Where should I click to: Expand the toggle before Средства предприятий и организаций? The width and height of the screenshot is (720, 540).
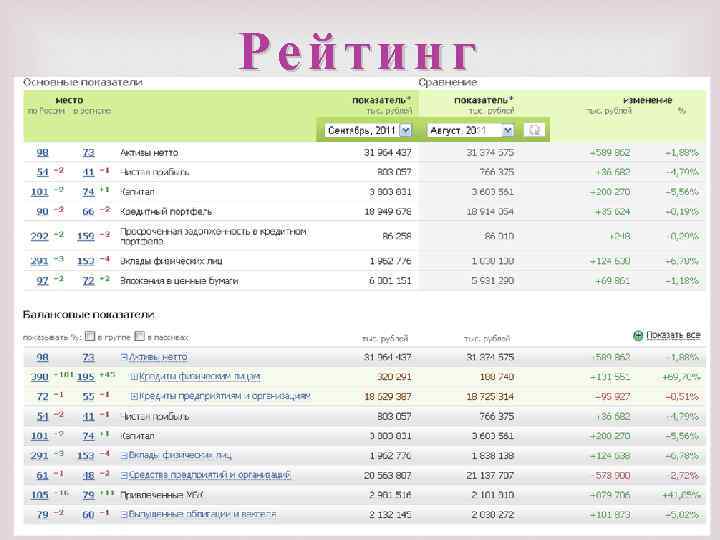click(x=124, y=475)
